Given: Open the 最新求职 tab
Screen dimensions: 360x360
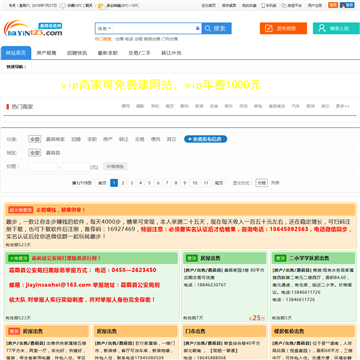Looking at the screenshot, I should click(108, 53).
